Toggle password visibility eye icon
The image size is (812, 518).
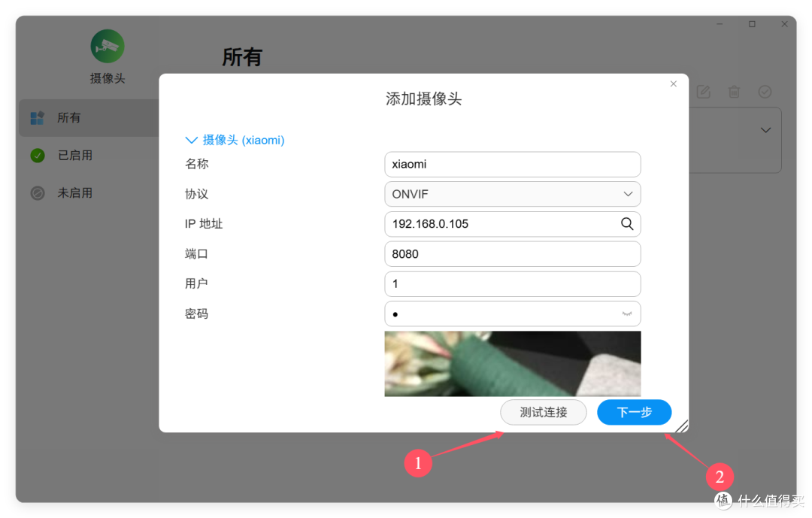[626, 314]
